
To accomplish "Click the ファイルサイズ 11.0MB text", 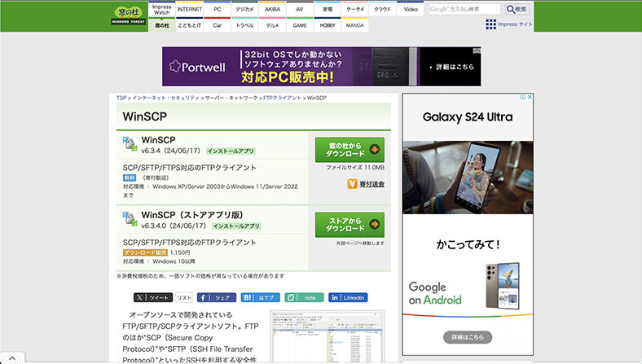I will [355, 168].
